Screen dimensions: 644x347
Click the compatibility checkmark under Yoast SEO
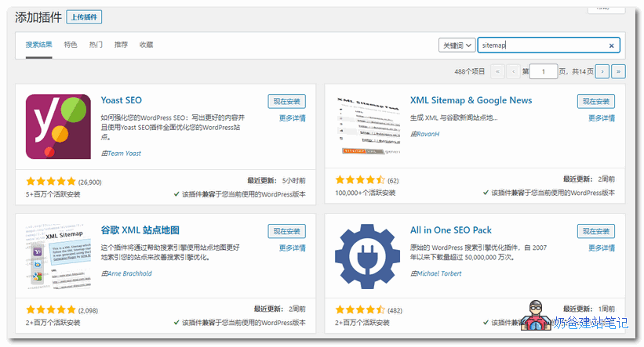pyautogui.click(x=176, y=194)
